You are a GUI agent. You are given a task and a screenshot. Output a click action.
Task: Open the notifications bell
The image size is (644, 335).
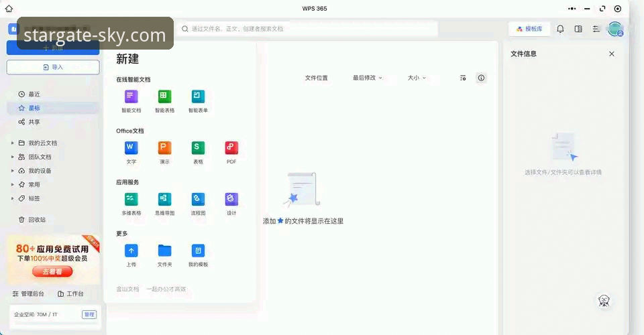point(560,29)
